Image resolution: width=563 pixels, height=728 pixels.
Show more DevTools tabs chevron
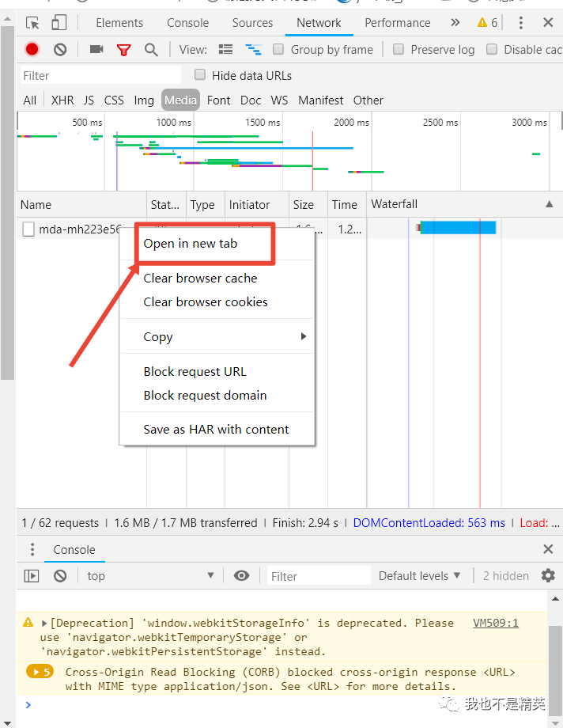pyautogui.click(x=455, y=22)
